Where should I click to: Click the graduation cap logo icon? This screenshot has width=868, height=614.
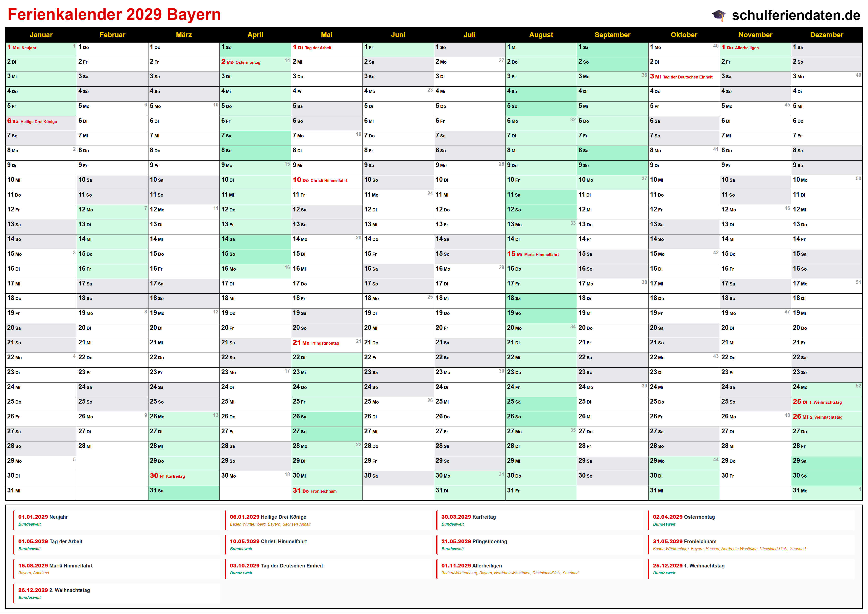click(719, 15)
